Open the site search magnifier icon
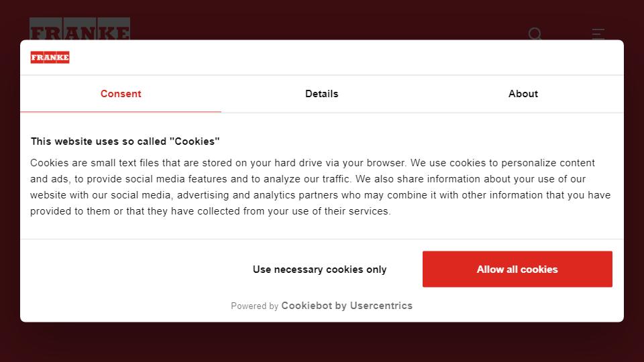 coord(535,34)
